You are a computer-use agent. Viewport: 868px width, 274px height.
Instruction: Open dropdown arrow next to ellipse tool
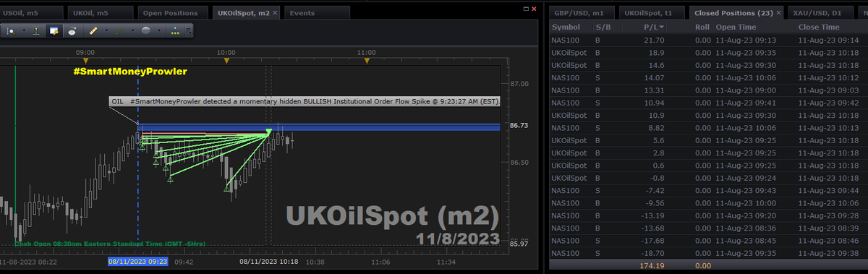click(x=159, y=31)
